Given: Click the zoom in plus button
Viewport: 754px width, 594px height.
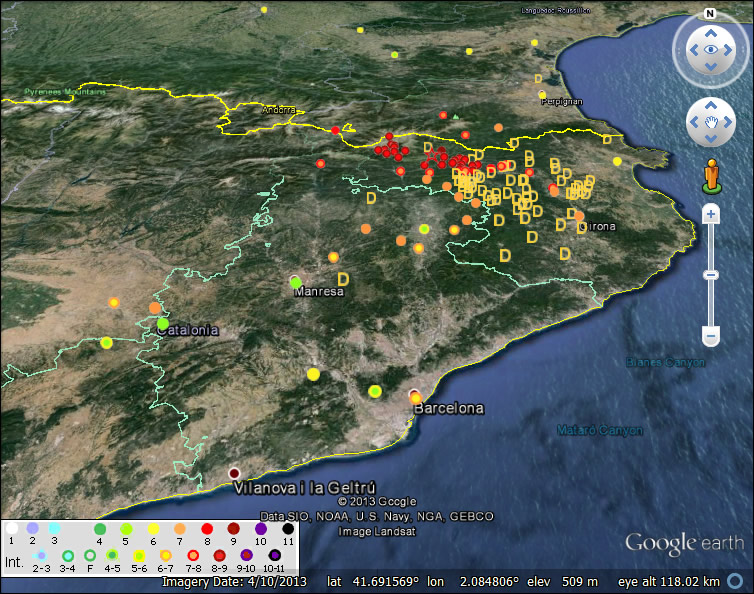Looking at the screenshot, I should coord(710,213).
